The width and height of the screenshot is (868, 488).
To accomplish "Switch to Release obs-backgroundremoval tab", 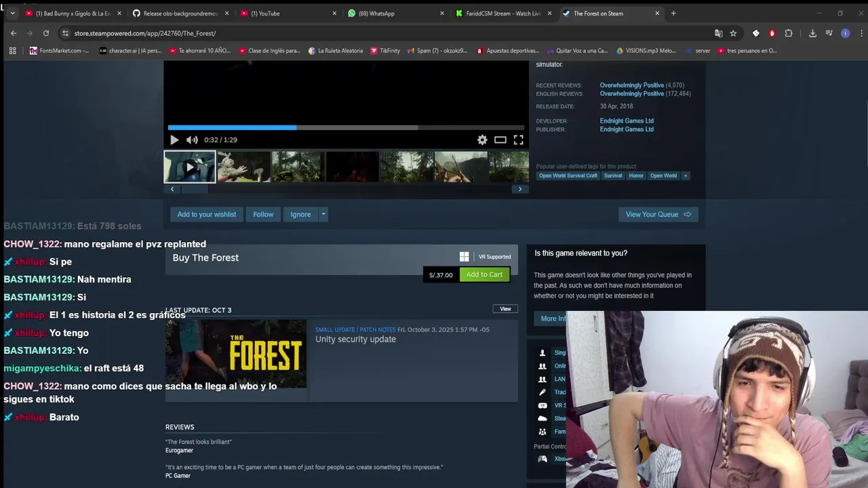I will point(180,14).
